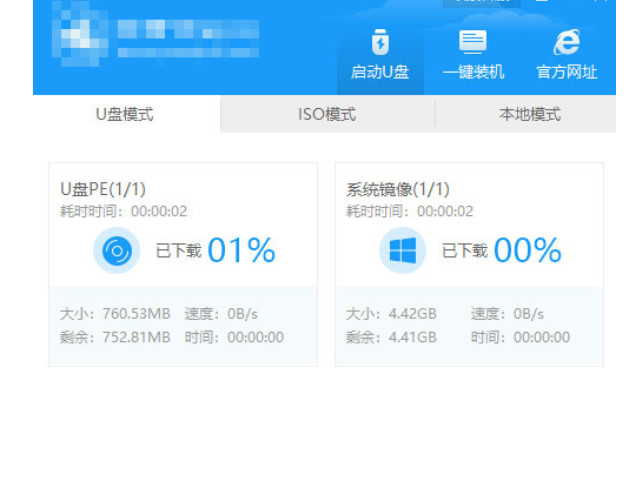The height and width of the screenshot is (480, 640).
Task: Click the 系统镜像 速度 0B/s text
Action: pos(507,314)
